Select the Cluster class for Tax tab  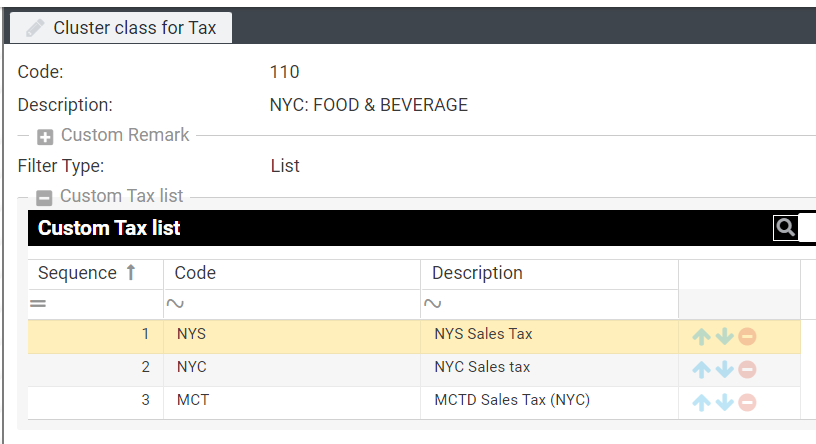(x=121, y=28)
